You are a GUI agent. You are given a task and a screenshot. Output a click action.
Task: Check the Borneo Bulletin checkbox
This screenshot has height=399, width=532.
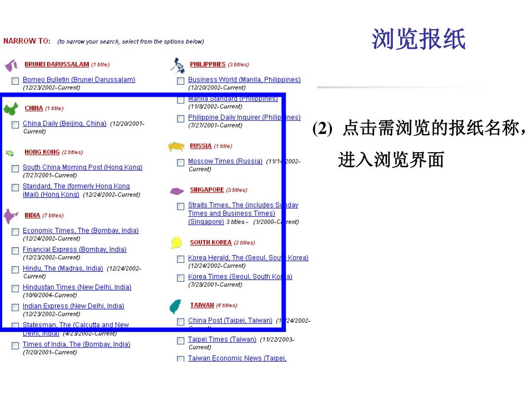[x=15, y=81]
